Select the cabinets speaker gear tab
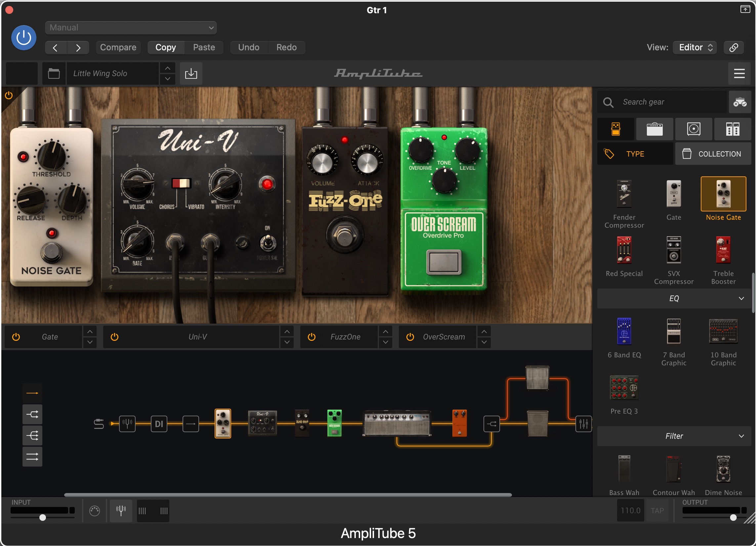756x546 pixels. point(694,129)
